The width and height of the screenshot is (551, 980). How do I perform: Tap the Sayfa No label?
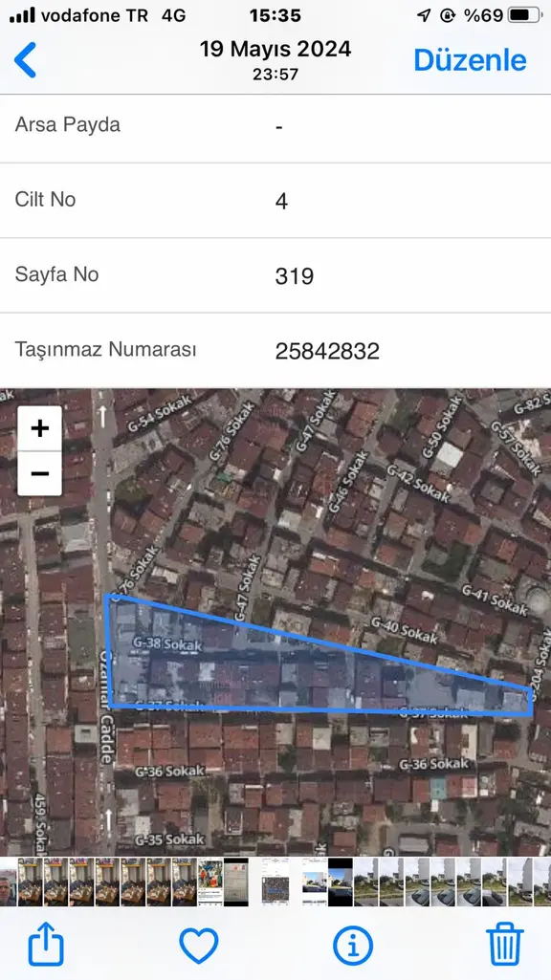coord(56,274)
